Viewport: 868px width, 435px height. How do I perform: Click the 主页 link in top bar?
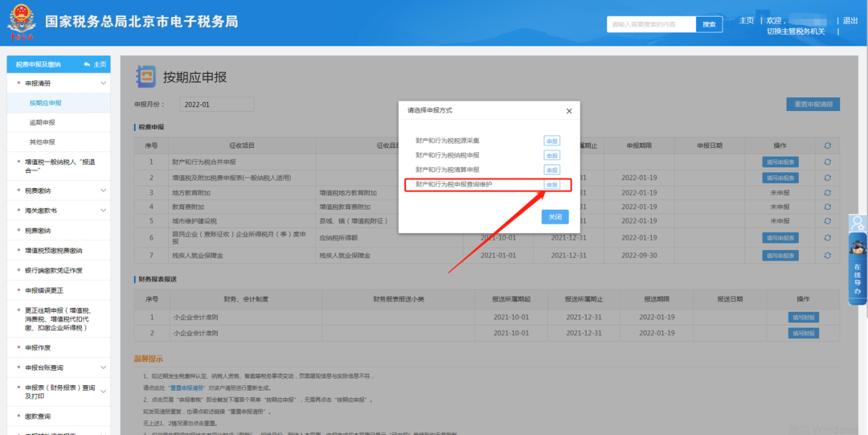coord(746,20)
